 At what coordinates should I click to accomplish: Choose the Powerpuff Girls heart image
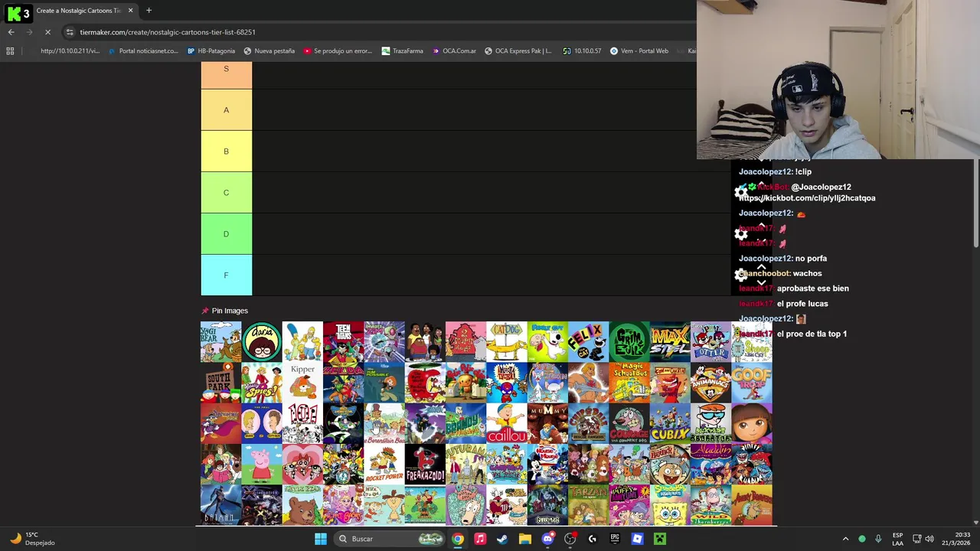[x=302, y=464]
